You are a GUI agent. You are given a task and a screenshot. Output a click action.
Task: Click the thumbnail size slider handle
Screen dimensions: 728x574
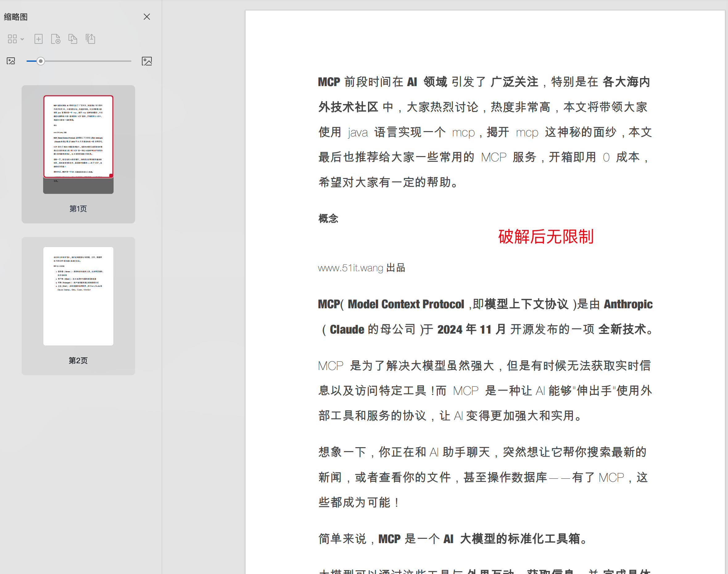tap(41, 61)
